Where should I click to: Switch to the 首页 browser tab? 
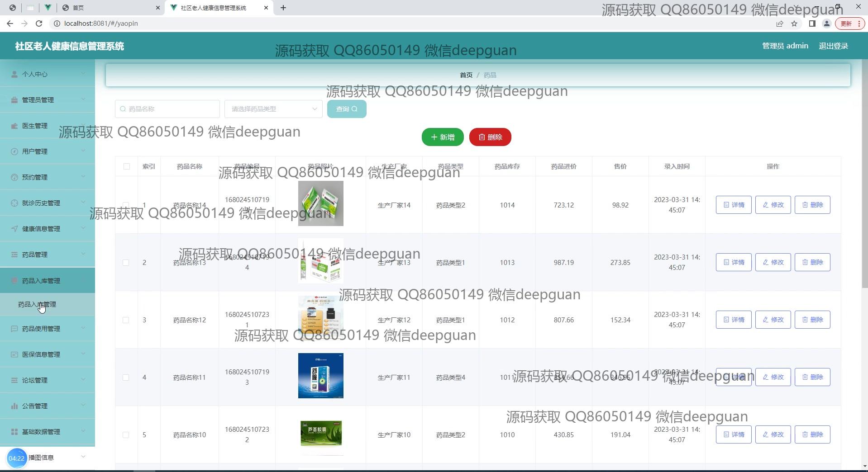pos(109,8)
